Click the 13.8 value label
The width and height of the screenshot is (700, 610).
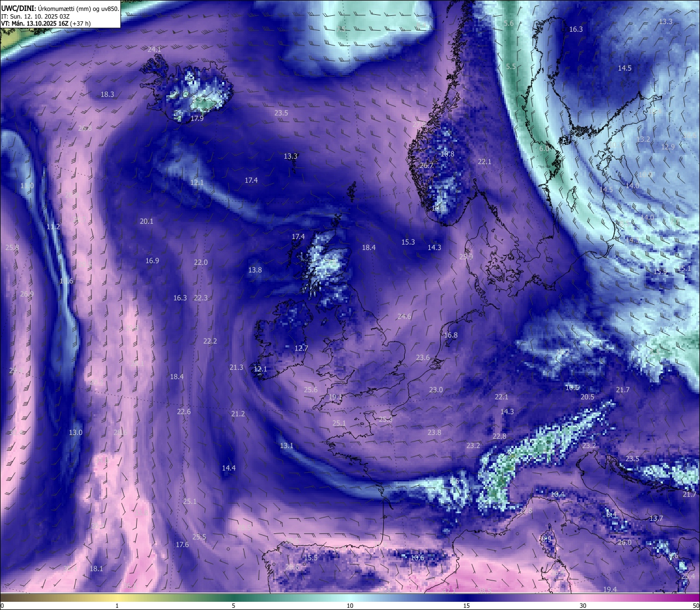[x=255, y=270]
